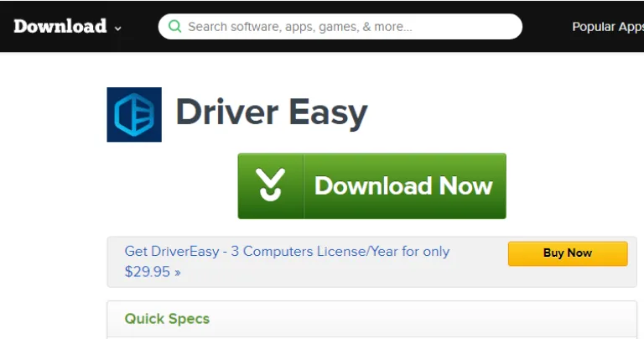
Task: Click the Download Now button text
Action: click(403, 185)
